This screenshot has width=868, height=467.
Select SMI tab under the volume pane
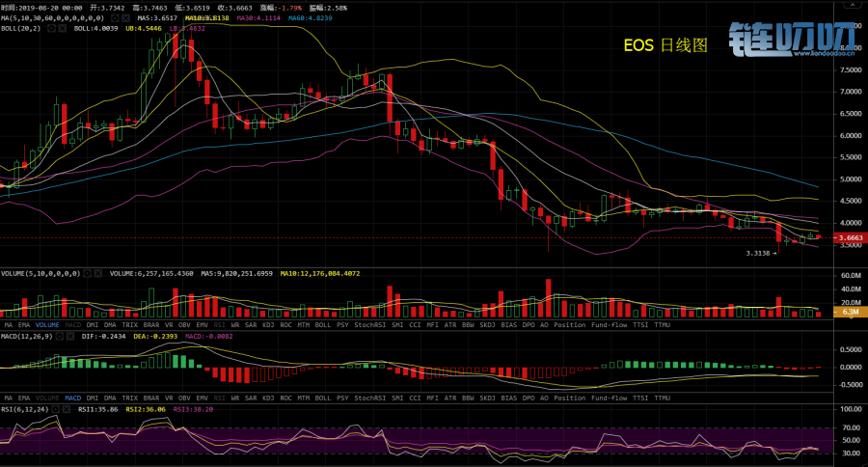[x=397, y=325]
